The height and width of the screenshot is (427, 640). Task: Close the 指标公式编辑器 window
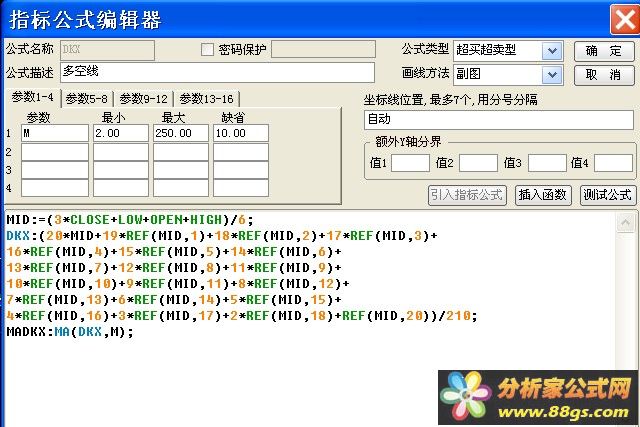coord(624,19)
